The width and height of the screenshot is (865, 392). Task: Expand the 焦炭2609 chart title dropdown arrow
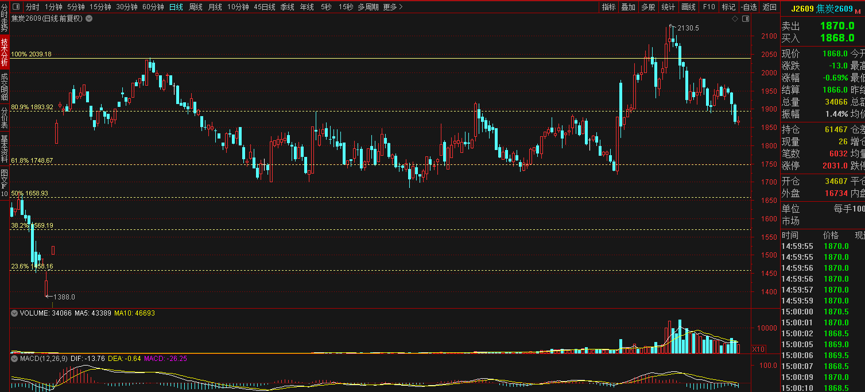point(89,18)
